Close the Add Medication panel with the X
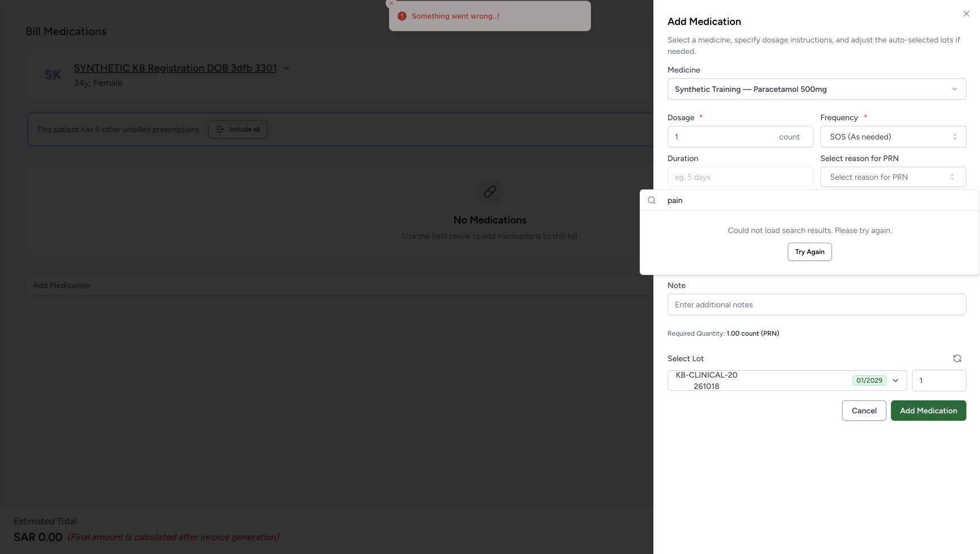The width and height of the screenshot is (980, 554). pos(966,14)
